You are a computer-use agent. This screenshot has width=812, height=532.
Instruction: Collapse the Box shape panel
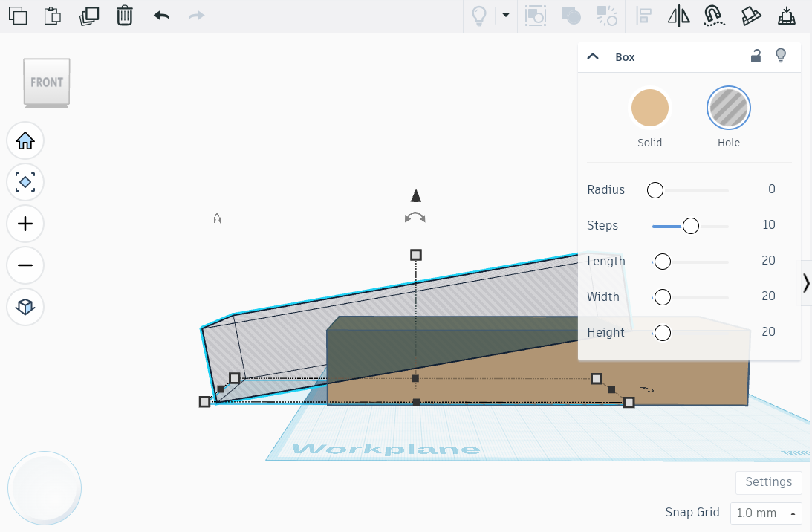tap(593, 56)
